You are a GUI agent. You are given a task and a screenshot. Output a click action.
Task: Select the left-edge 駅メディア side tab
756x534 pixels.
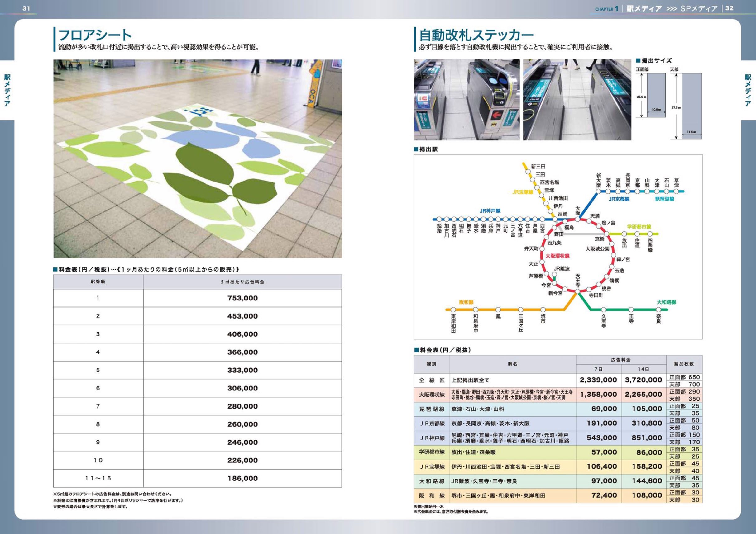[7, 90]
